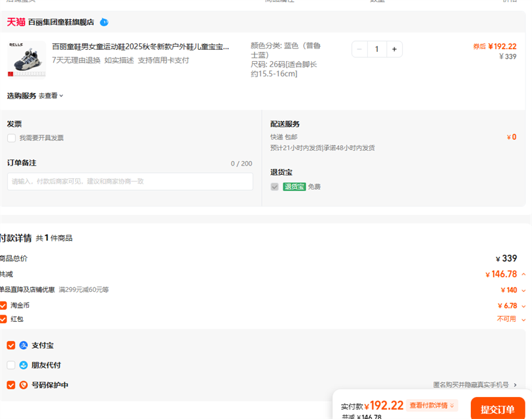
Task: Collapse the 共减 ¥146.78 discount section
Action: tap(523, 274)
